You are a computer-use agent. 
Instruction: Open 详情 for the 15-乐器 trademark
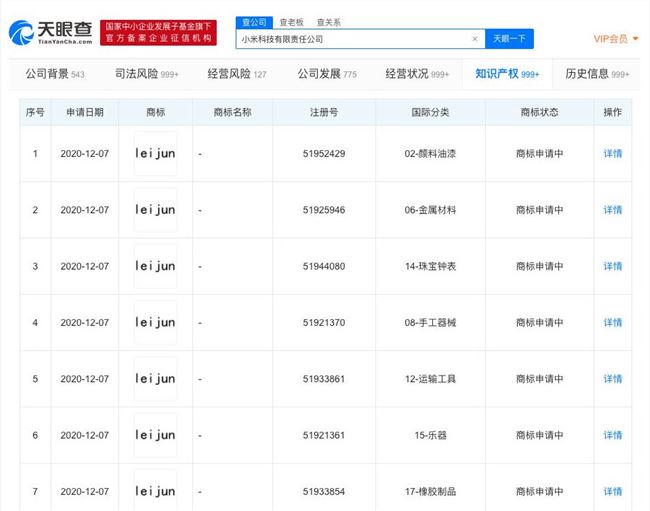(613, 435)
